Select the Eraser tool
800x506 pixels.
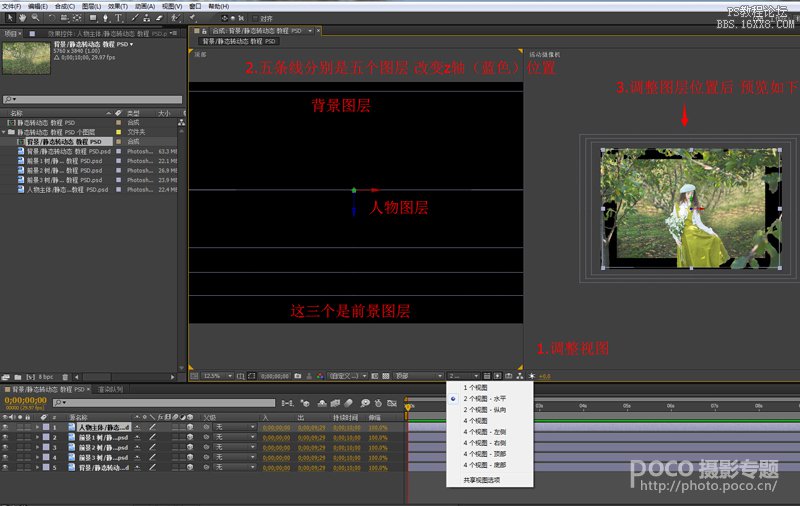point(159,18)
